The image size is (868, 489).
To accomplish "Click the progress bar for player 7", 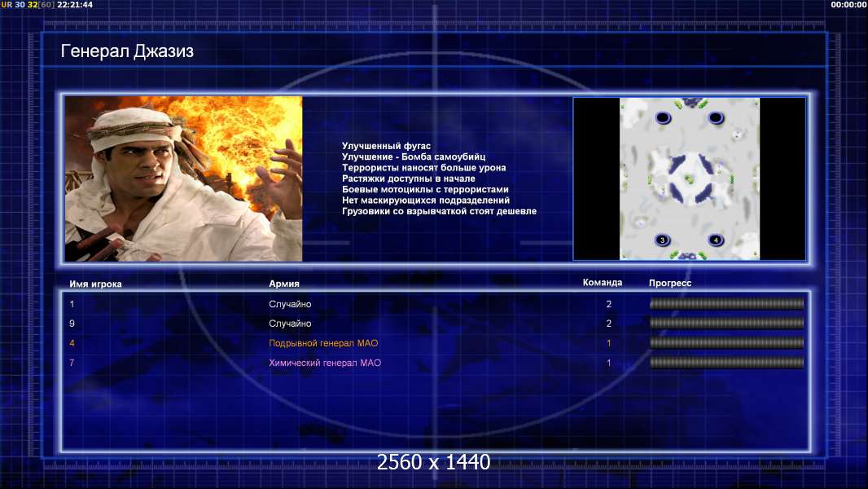I will point(727,363).
